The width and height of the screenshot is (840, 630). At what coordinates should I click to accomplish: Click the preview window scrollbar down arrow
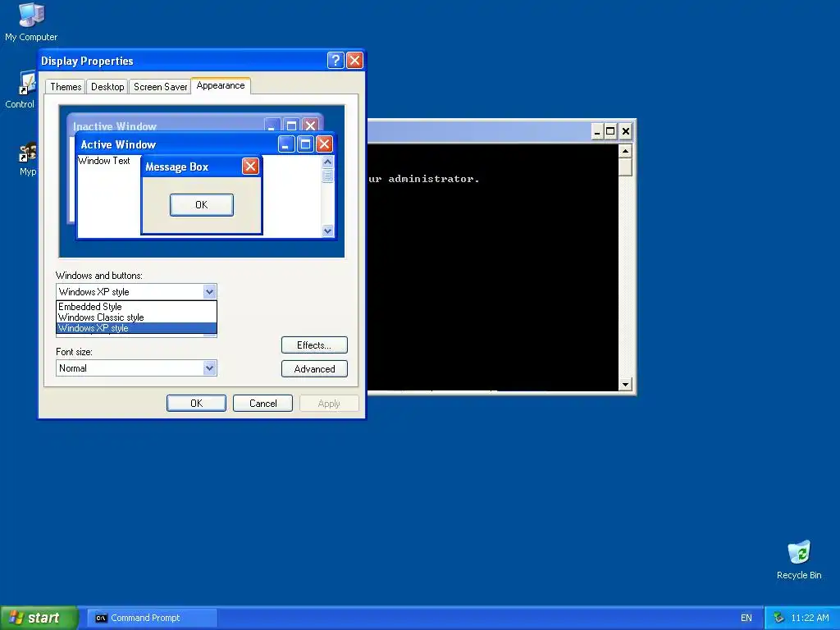pyautogui.click(x=328, y=231)
